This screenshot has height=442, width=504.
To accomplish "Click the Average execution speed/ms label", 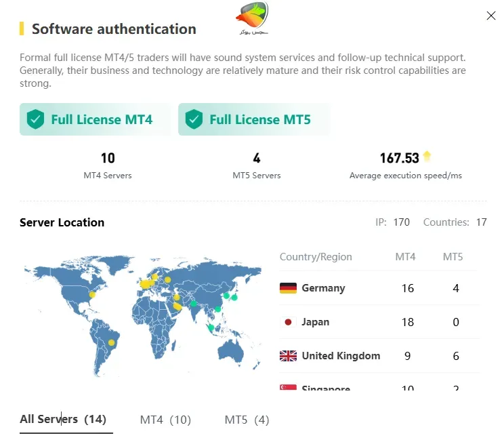I will coord(406,176).
